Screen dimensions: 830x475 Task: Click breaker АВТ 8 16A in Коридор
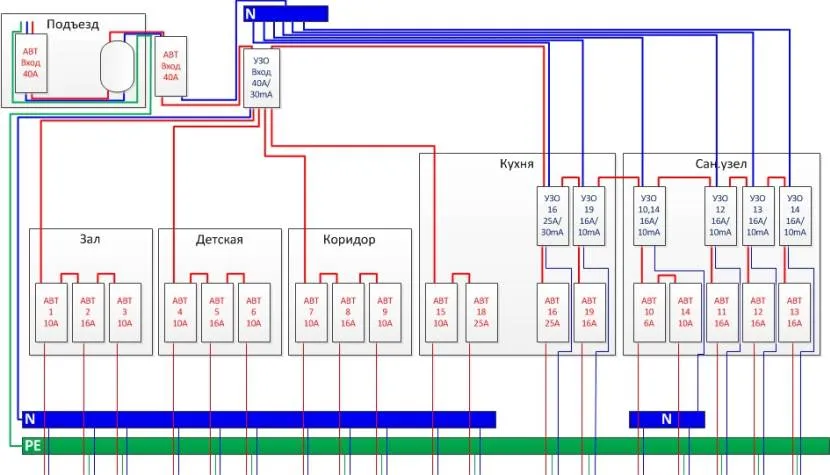(x=346, y=313)
